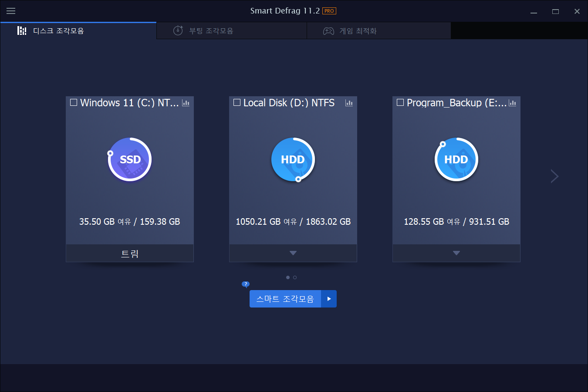
Task: Open disk map chart for Program_Backup (E:)
Action: 512,103
